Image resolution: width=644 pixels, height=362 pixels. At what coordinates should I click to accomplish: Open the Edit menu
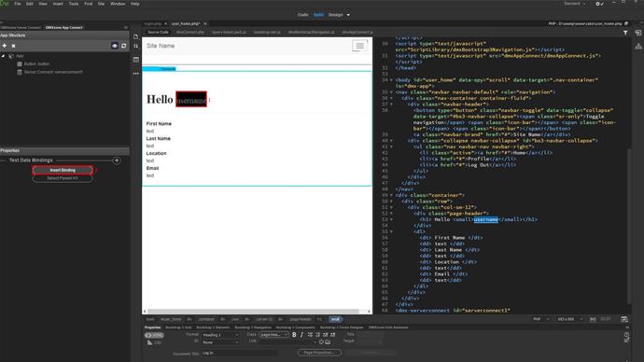pos(30,4)
